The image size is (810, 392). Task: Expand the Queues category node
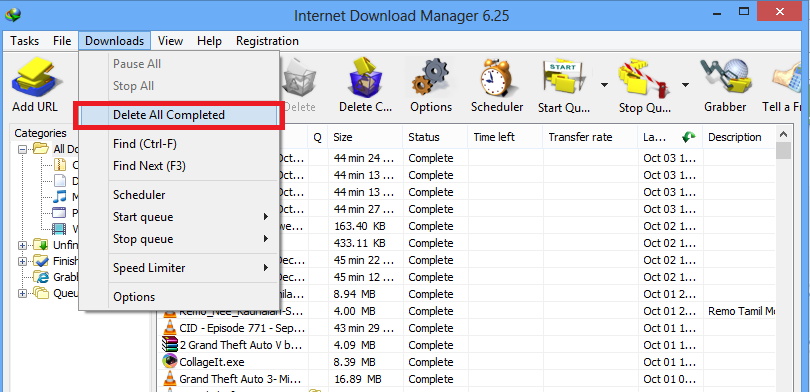click(23, 293)
